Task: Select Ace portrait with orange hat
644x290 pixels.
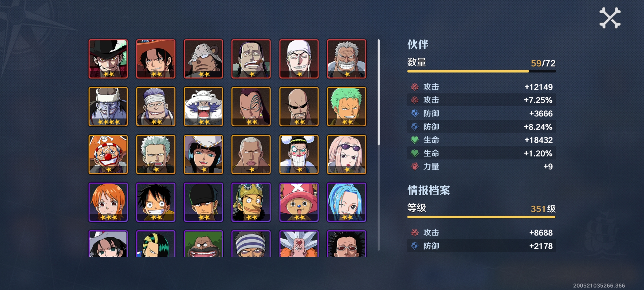Action: [x=156, y=59]
